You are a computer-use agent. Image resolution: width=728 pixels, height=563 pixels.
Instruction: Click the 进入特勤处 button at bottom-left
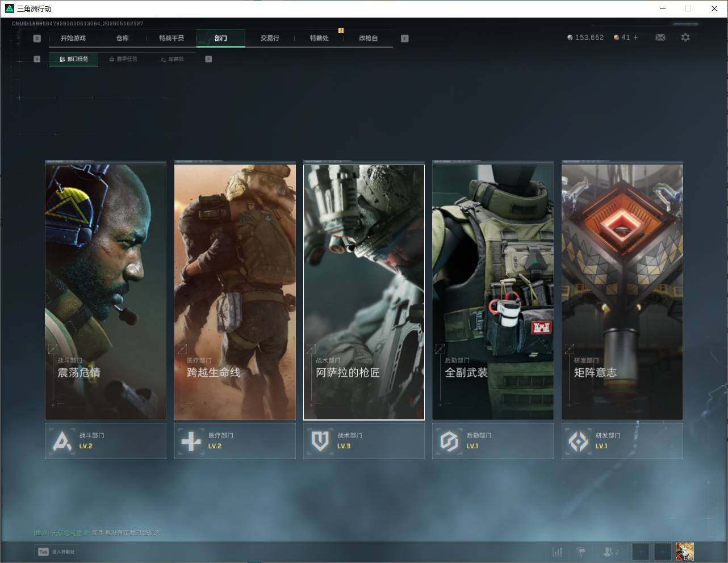click(x=56, y=552)
